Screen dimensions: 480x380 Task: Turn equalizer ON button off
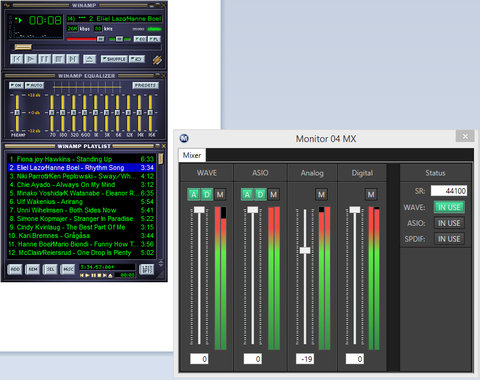click(16, 85)
